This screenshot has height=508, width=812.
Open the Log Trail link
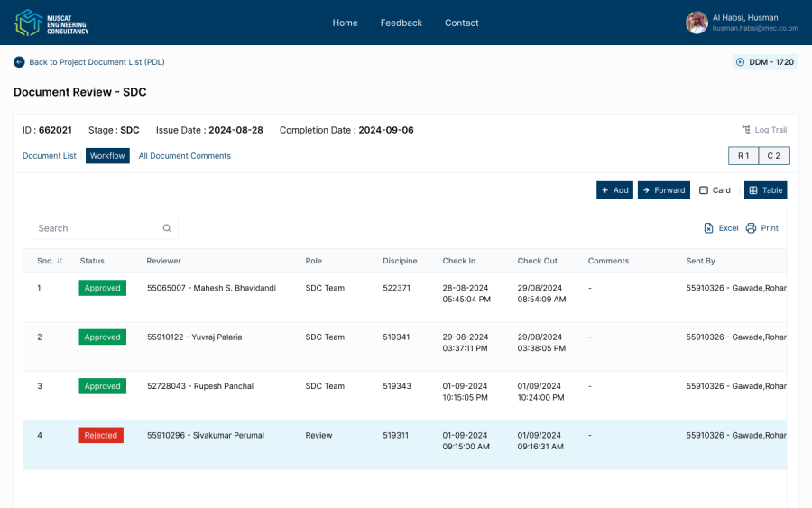click(764, 129)
